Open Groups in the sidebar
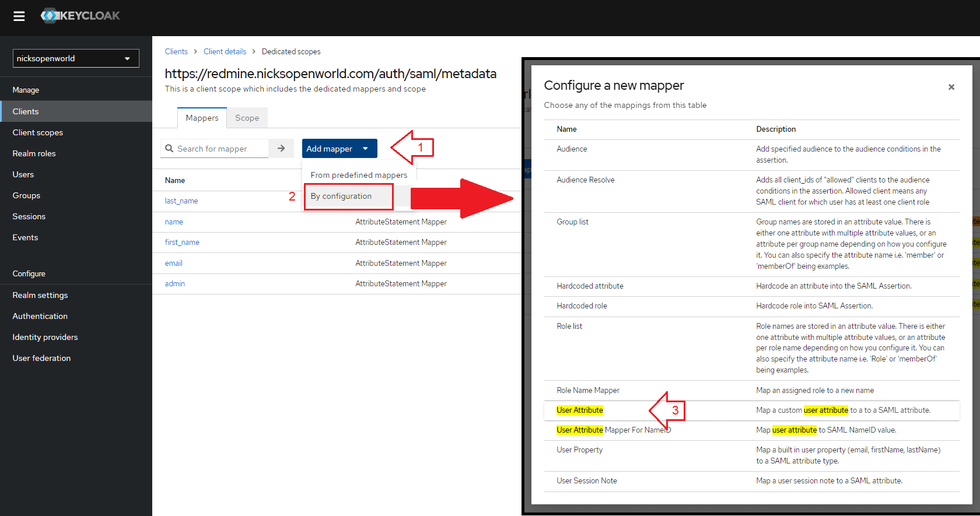980x516 pixels. [x=76, y=195]
